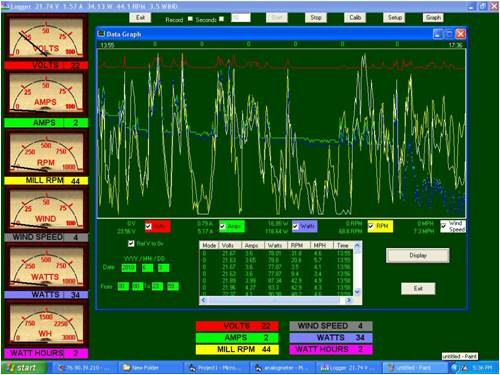The width and height of the screenshot is (500, 375).
Task: Click the Data Graph window title icon
Action: [101, 34]
